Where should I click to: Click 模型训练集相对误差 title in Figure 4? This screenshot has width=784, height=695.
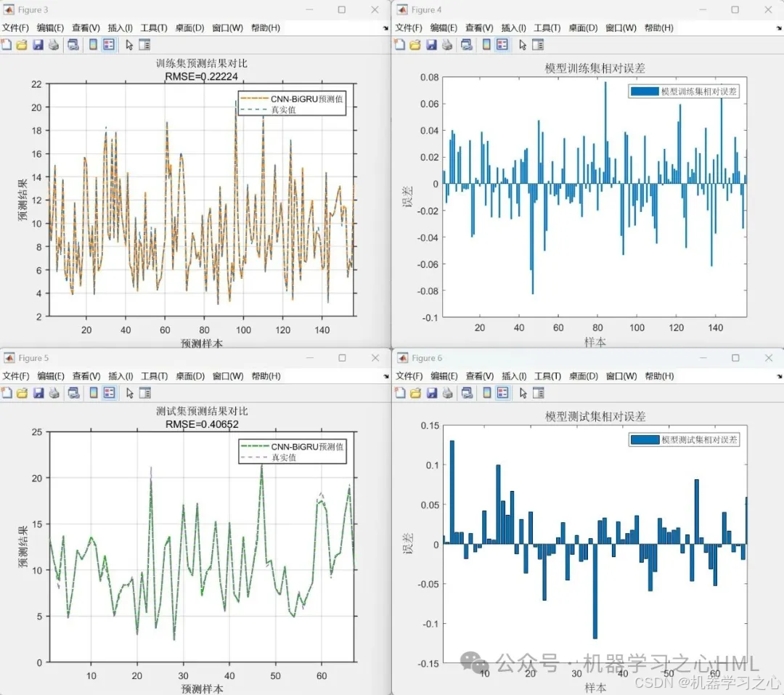595,68
